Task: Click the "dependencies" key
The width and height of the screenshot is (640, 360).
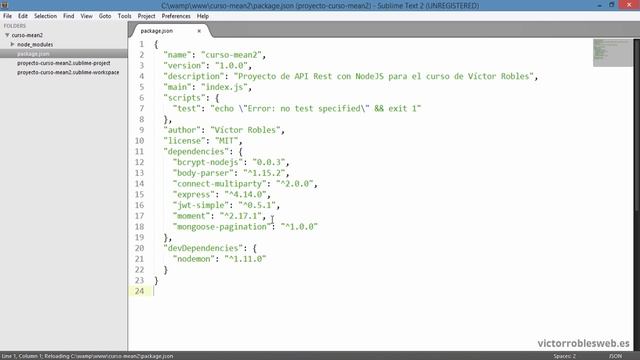Action: pos(196,151)
